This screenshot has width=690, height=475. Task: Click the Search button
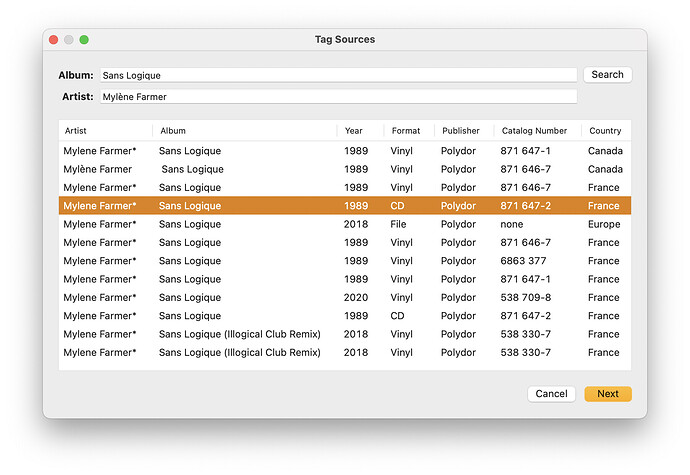click(x=607, y=74)
